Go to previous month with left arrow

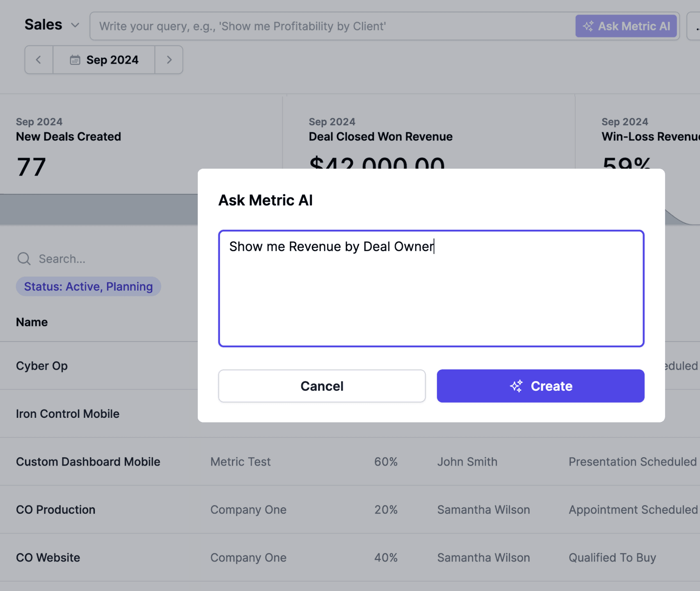click(39, 60)
